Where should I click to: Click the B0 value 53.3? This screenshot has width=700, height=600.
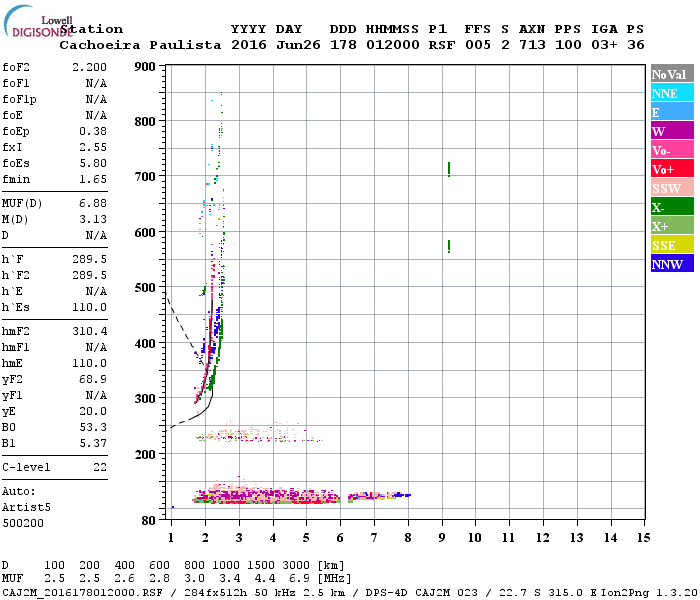point(93,428)
